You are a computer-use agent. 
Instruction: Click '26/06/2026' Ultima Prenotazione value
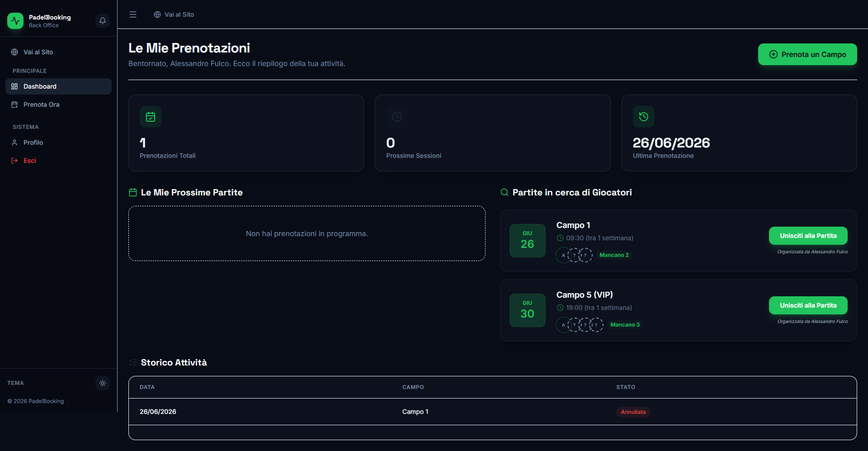click(671, 143)
